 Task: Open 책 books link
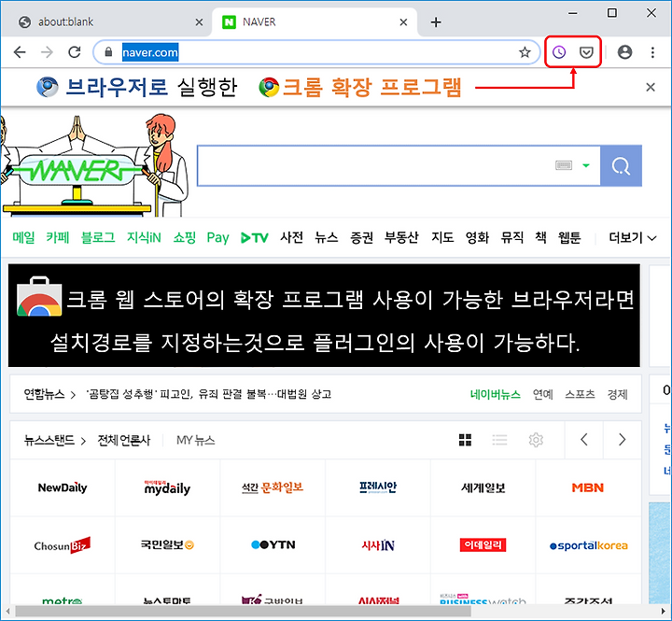[540, 237]
